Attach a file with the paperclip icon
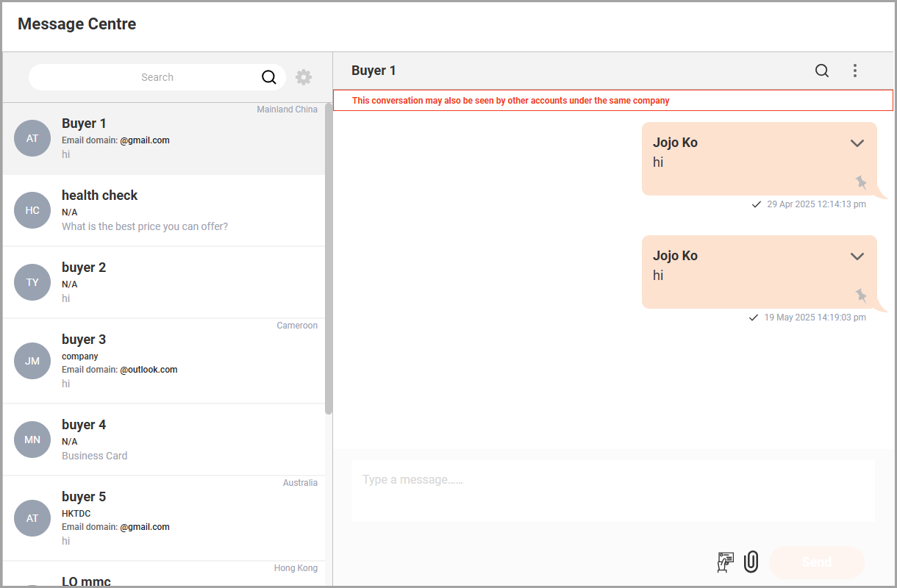Screen dimensions: 897x588 751,562
